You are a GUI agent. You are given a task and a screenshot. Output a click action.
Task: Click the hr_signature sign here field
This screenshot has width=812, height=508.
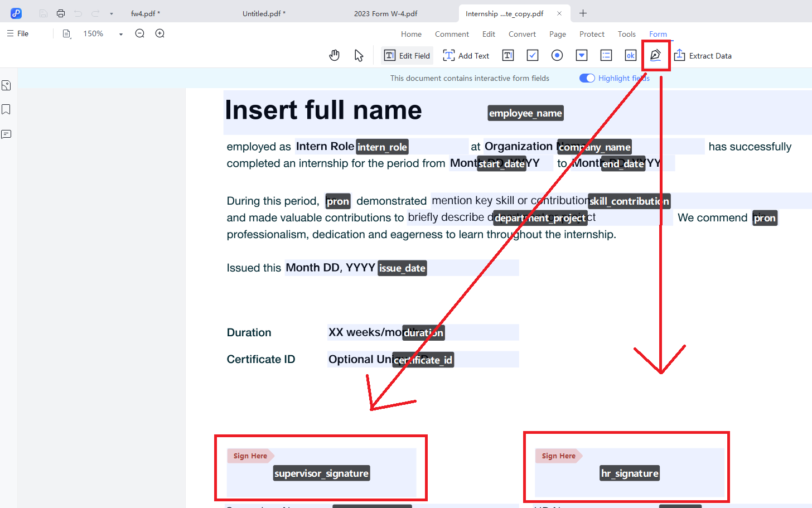(x=629, y=473)
